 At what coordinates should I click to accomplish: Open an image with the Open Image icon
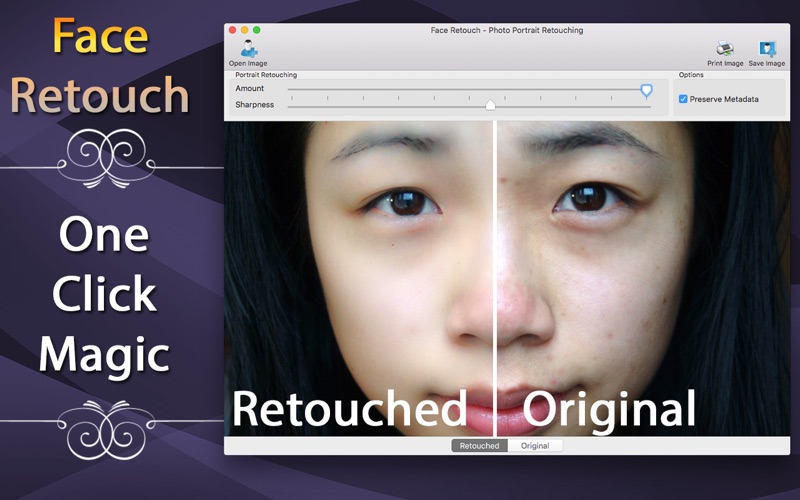click(x=249, y=48)
